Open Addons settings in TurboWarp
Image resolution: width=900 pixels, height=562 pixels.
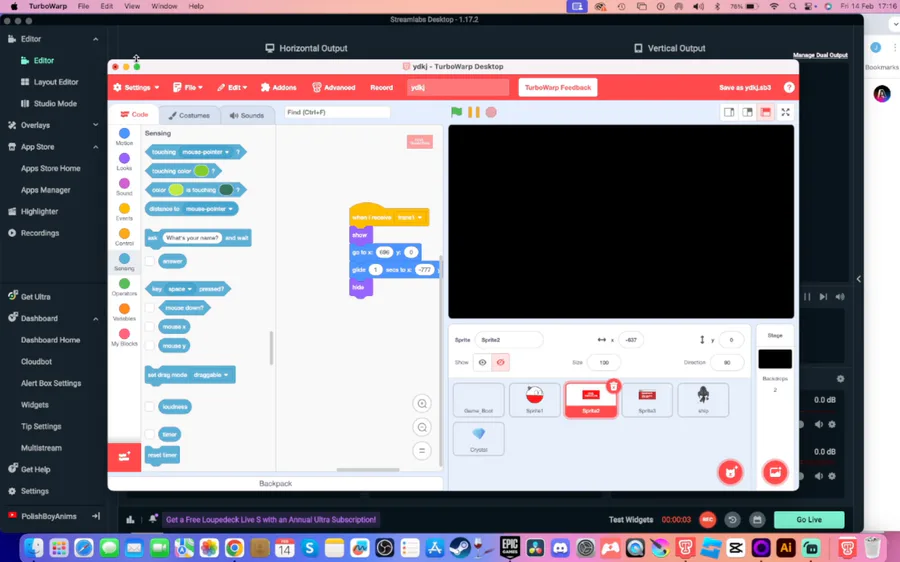tap(278, 87)
